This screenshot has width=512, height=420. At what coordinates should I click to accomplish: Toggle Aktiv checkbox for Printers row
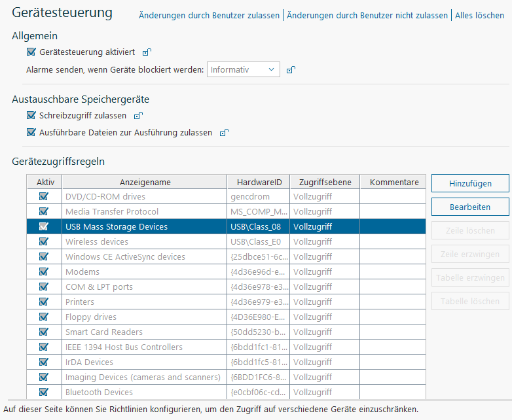click(43, 302)
